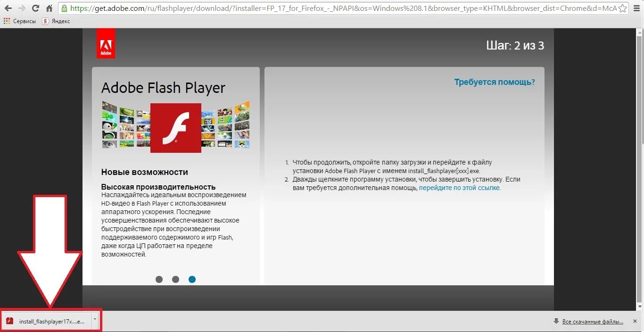This screenshot has width=644, height=332.
Task: Open the Сервисы apps bookmark
Action: (20, 21)
